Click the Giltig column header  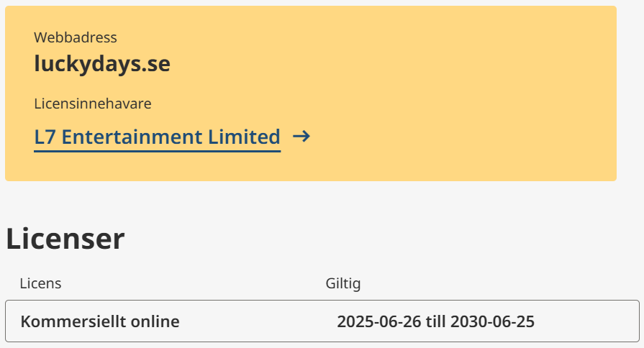click(x=343, y=283)
